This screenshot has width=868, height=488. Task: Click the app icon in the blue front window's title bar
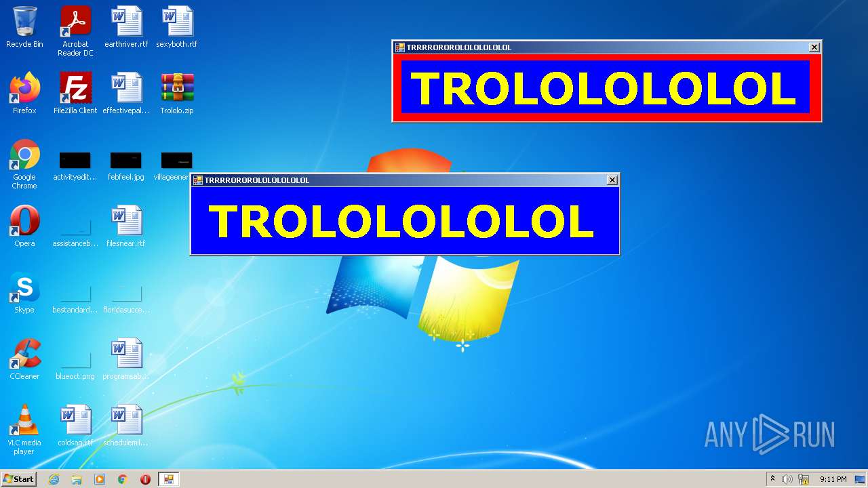tap(198, 180)
